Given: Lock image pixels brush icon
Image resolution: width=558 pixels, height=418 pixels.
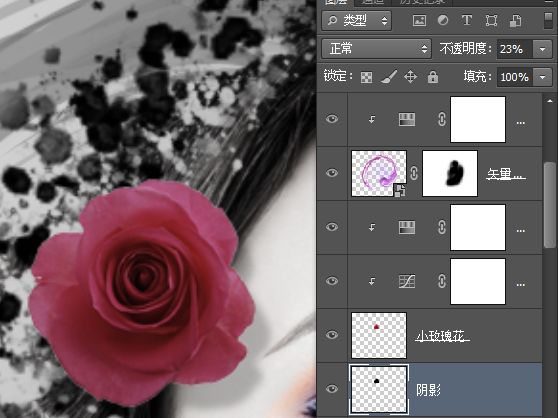Looking at the screenshot, I should 389,77.
